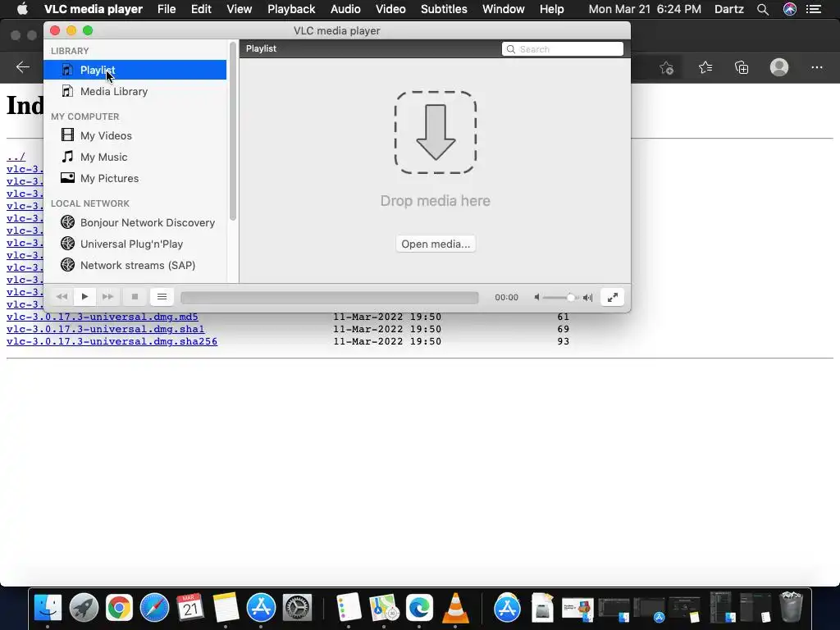Open Google Chrome from the Dock
This screenshot has height=630, width=840.
click(x=119, y=608)
